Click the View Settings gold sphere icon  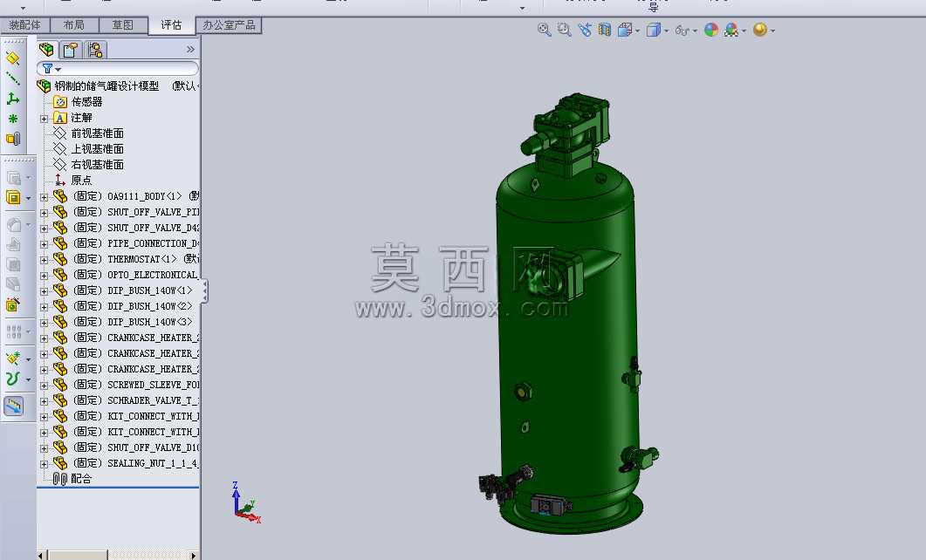(x=760, y=30)
